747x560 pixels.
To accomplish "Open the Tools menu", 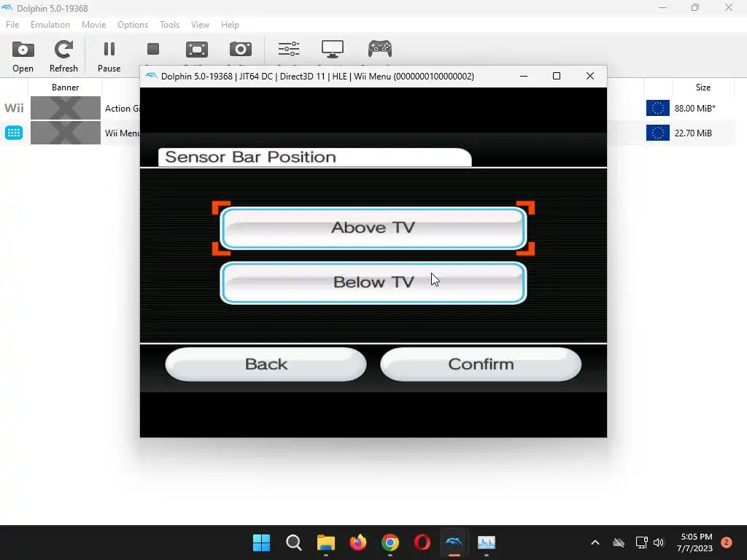I will click(169, 25).
